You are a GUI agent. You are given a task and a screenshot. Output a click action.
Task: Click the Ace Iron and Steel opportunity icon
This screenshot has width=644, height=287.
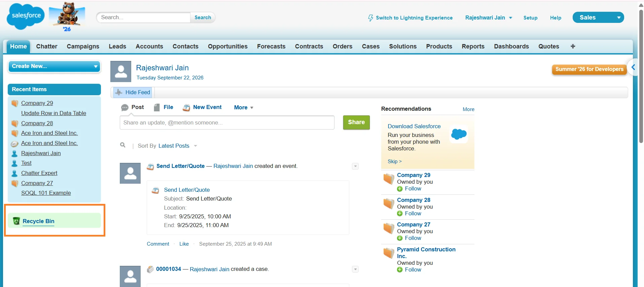point(14,144)
